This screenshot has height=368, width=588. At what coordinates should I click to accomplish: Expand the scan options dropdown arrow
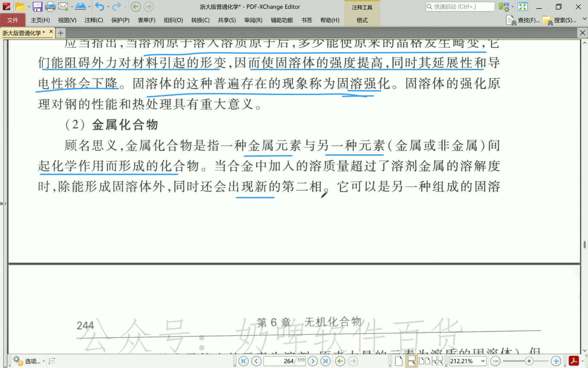[89, 7]
